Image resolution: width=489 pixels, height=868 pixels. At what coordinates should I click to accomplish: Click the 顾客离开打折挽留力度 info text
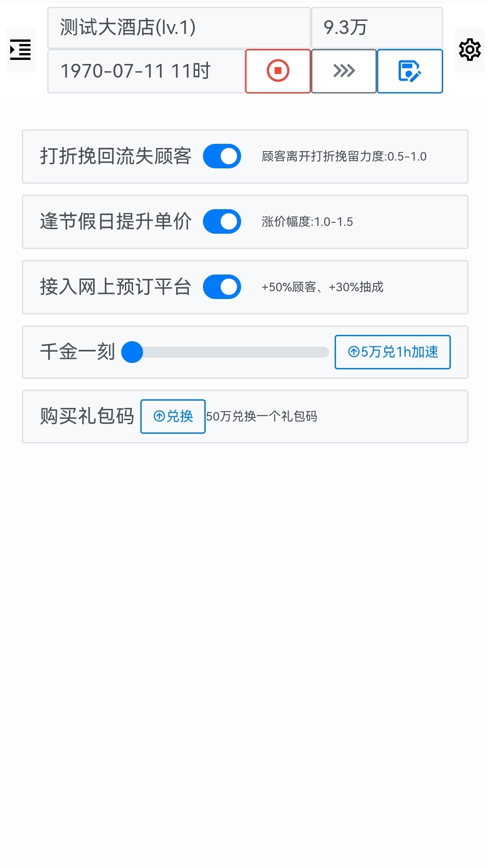344,156
